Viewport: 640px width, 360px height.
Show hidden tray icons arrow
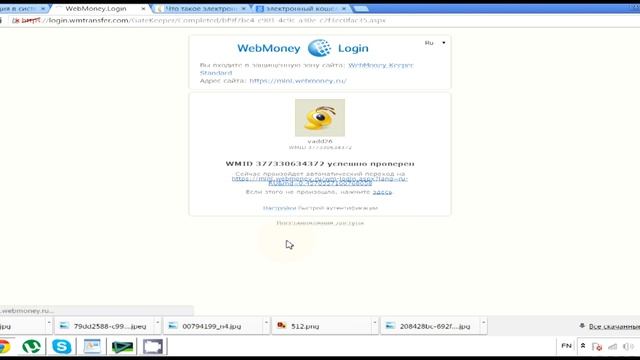coord(583,346)
